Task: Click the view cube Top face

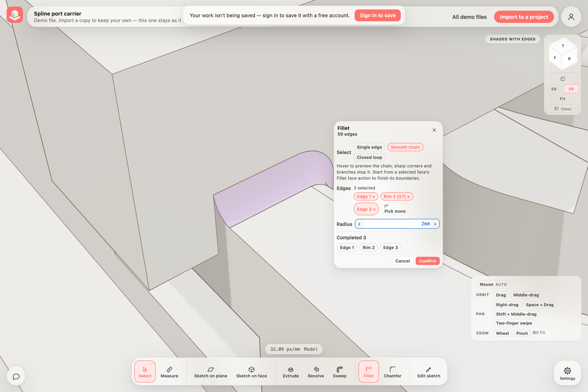Action: pos(563,46)
